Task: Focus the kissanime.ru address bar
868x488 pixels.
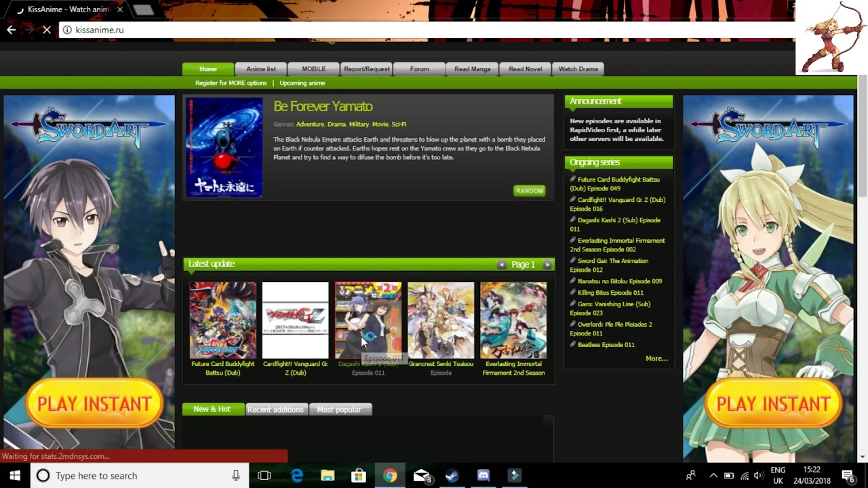Action: (427, 30)
